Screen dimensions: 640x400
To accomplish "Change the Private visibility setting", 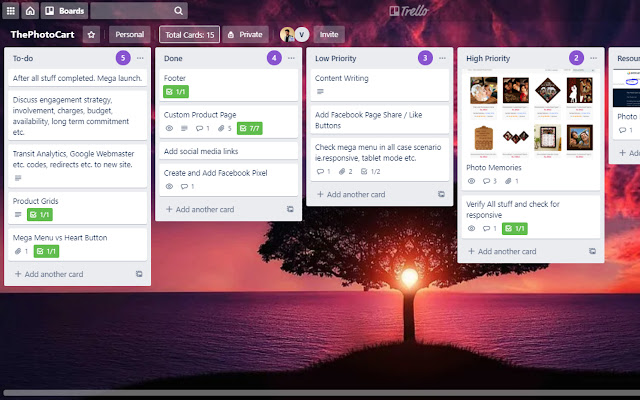I will click(x=244, y=34).
